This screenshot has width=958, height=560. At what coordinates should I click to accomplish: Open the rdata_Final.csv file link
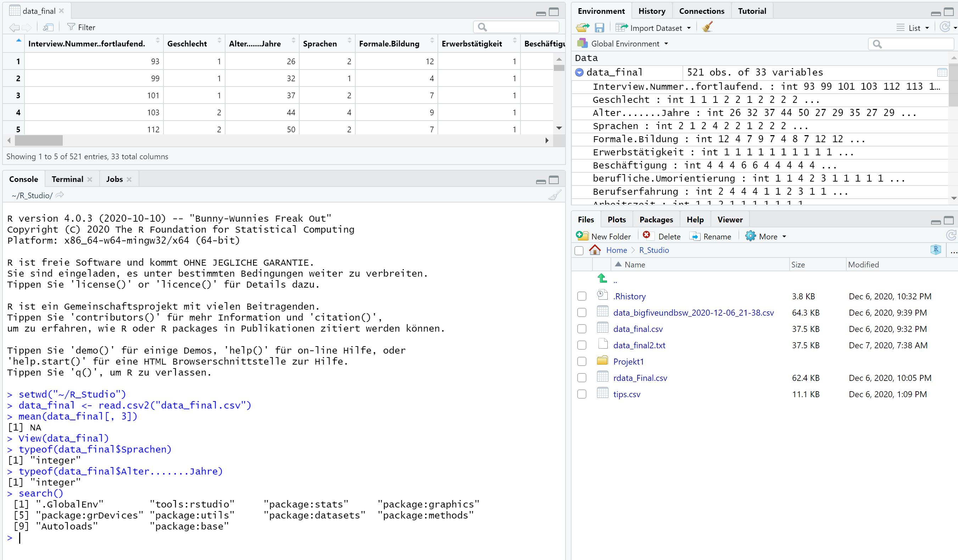pyautogui.click(x=640, y=378)
